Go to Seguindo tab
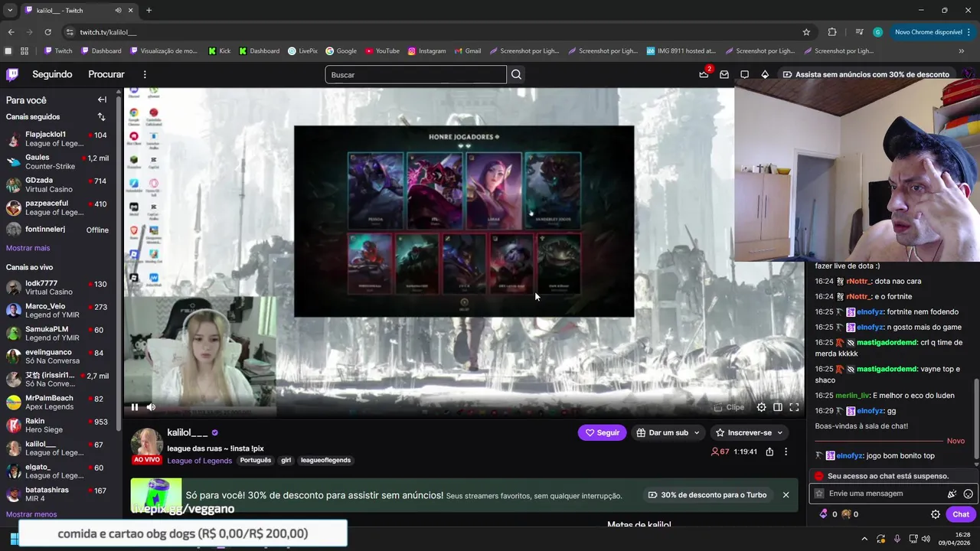The width and height of the screenshot is (980, 551). click(52, 74)
